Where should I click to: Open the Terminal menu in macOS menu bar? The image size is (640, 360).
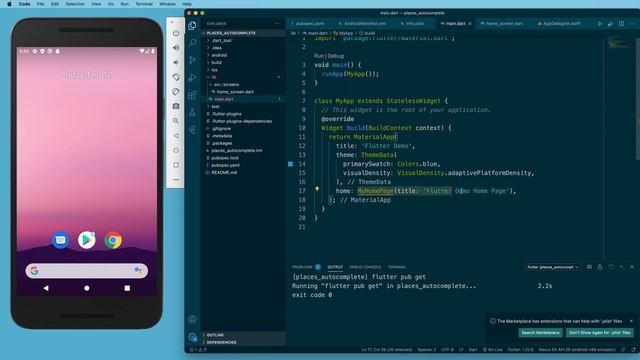point(144,4)
